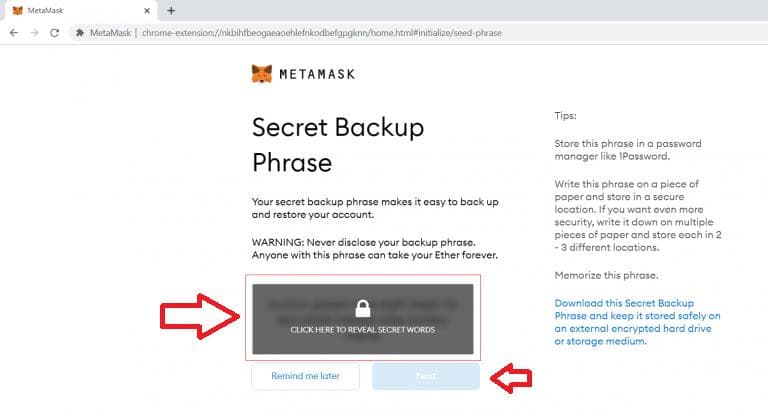Screen dimensions: 768x413
Task: Click the CLICK HERE TO REVEAL SECRET WORDS box
Action: coord(362,319)
